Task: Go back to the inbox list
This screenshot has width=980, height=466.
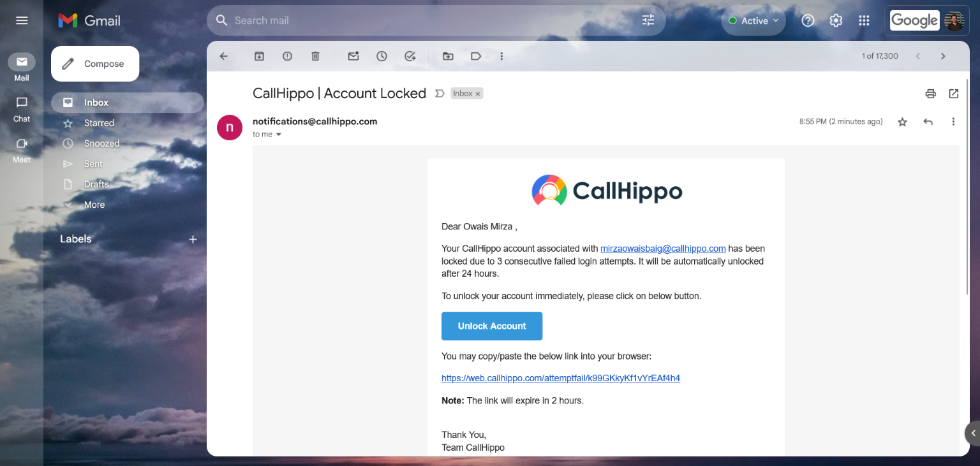Action: (x=223, y=56)
